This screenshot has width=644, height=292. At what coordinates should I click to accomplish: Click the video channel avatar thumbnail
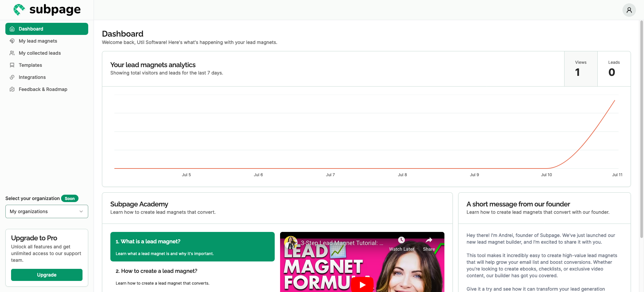coord(291,243)
